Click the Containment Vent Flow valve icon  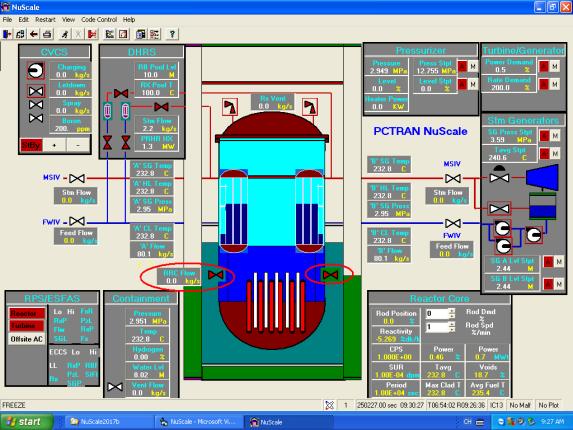(115, 387)
